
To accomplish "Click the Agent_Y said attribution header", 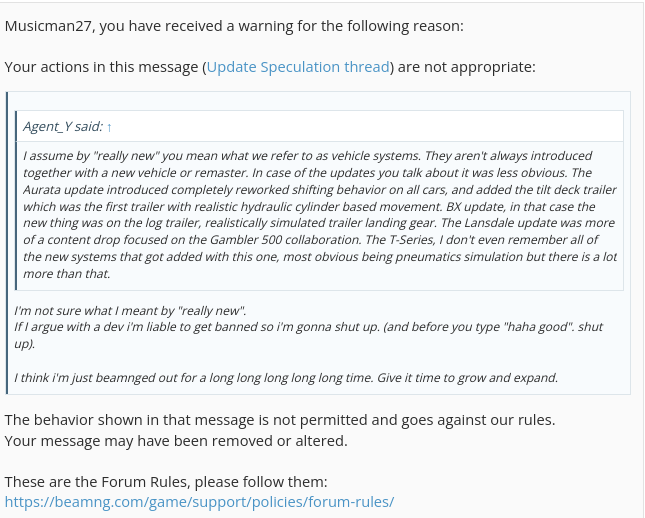I will point(63,126).
